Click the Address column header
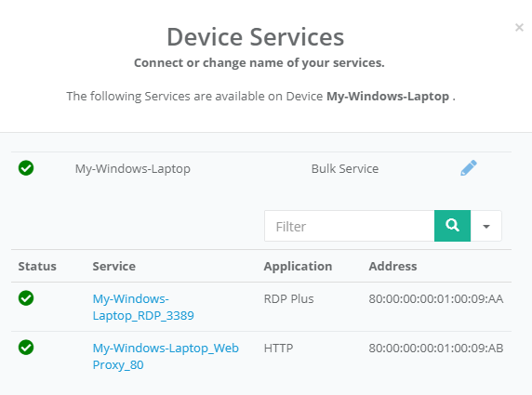The width and height of the screenshot is (532, 395). click(392, 266)
